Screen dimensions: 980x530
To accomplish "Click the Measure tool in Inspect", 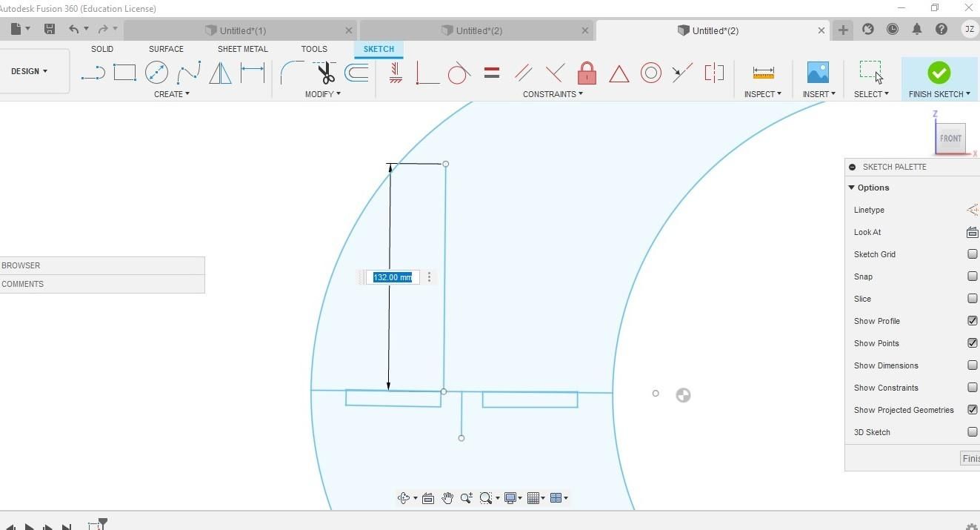I will (x=763, y=73).
